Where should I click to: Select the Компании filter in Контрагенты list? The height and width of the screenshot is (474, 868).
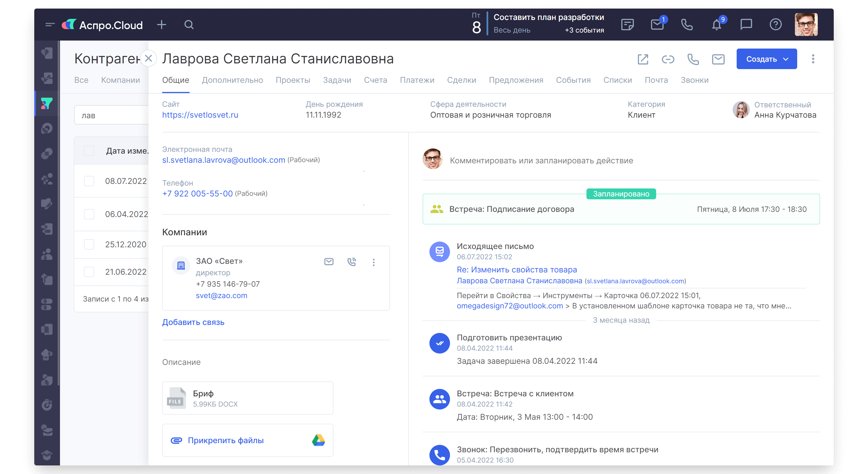click(x=120, y=80)
